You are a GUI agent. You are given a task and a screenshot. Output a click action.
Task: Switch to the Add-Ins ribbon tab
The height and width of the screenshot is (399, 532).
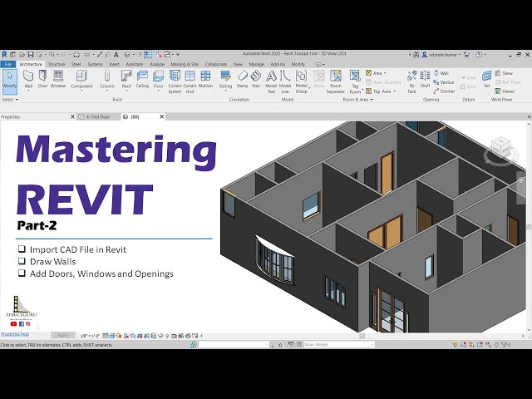click(x=278, y=64)
